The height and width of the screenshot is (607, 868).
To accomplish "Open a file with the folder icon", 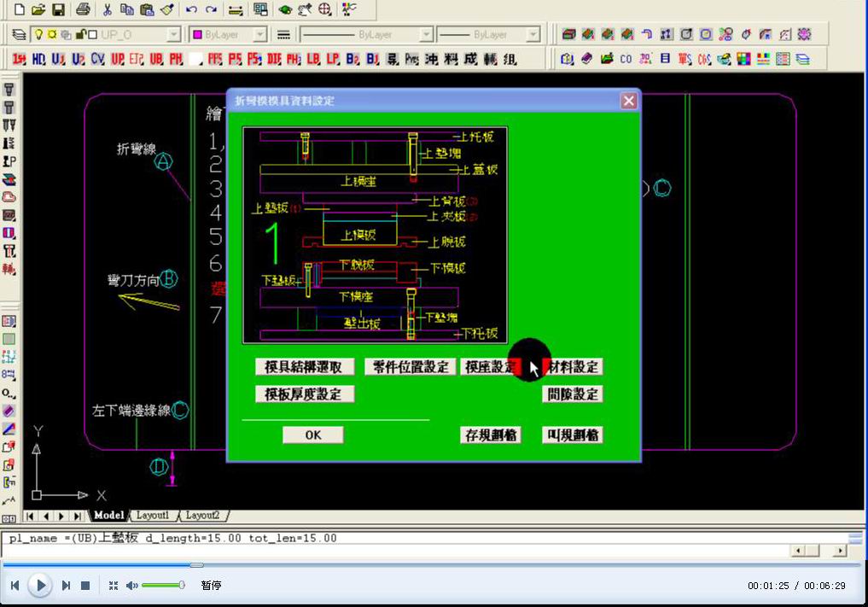I will click(x=38, y=9).
